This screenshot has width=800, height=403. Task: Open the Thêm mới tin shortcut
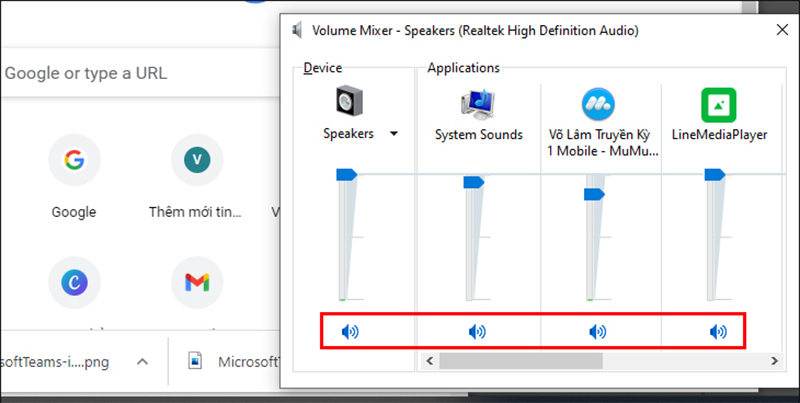[x=196, y=160]
